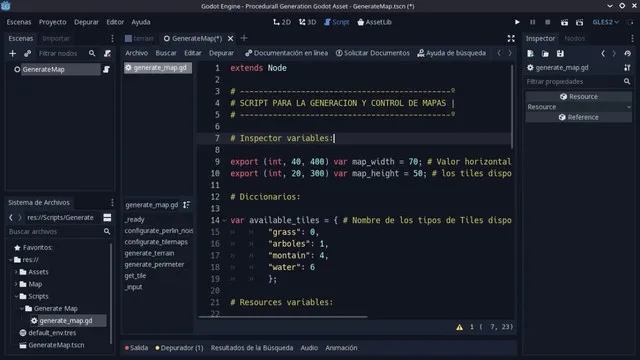Collapse the Generate Map folder

(x=22, y=309)
